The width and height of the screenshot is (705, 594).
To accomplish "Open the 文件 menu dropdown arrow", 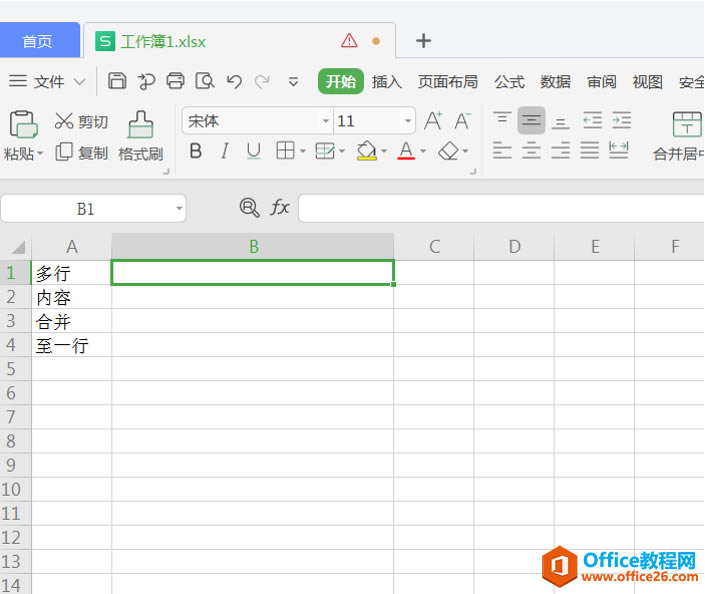I will coord(80,82).
